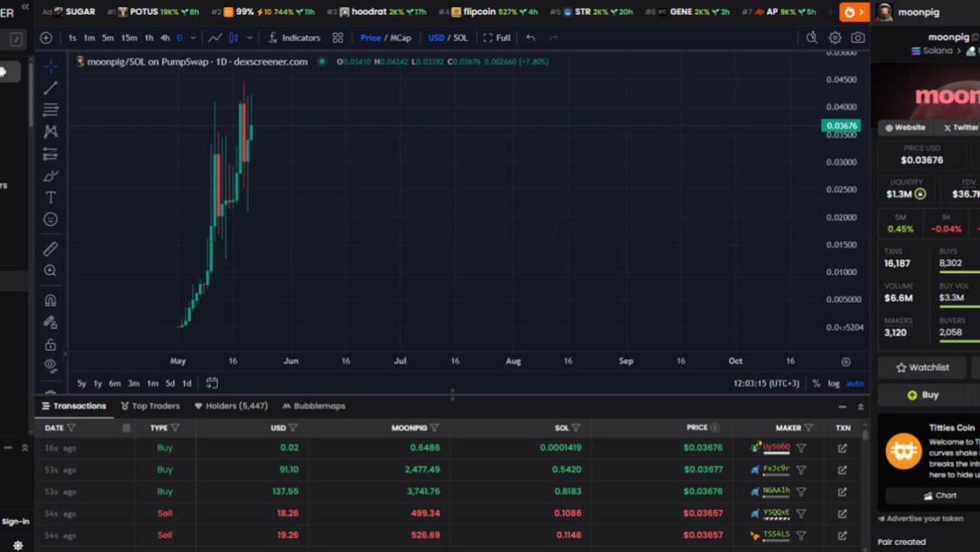Select the Text annotation tool
The height and width of the screenshot is (552, 980).
(51, 198)
